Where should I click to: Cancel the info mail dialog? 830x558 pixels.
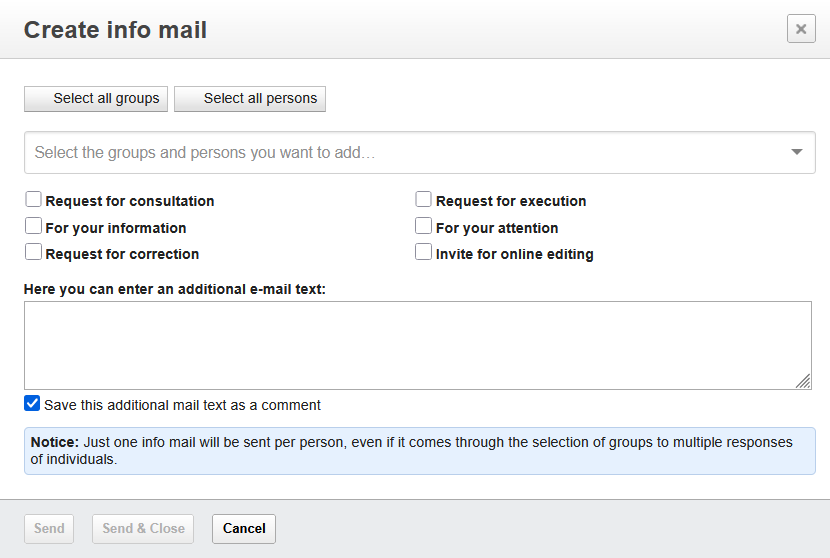point(244,528)
